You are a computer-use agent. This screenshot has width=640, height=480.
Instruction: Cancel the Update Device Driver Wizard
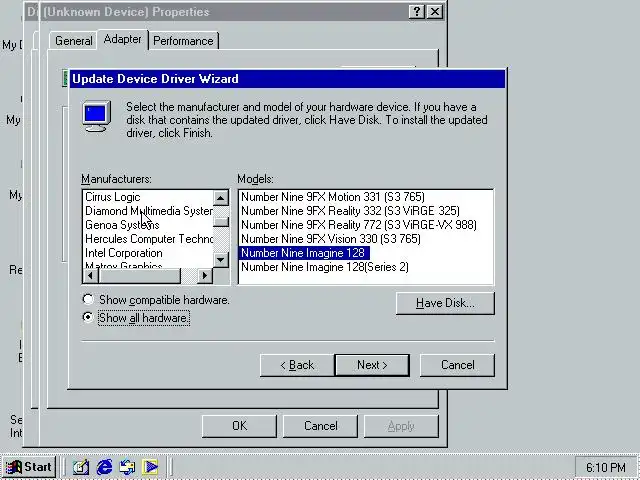tap(457, 365)
